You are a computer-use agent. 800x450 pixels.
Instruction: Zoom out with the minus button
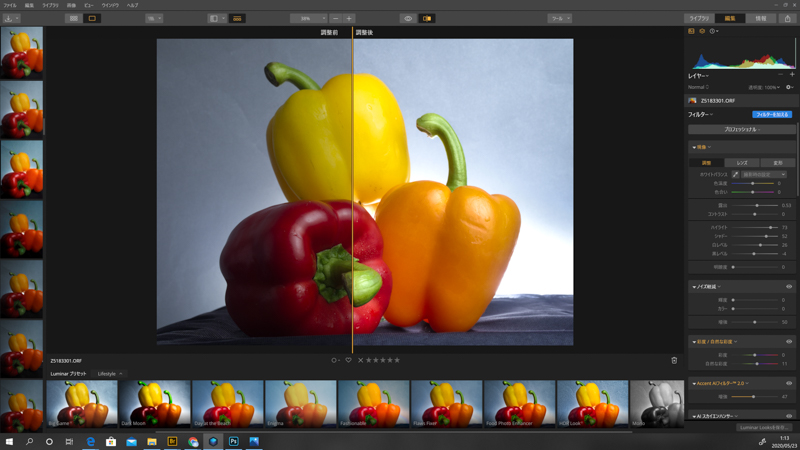335,18
